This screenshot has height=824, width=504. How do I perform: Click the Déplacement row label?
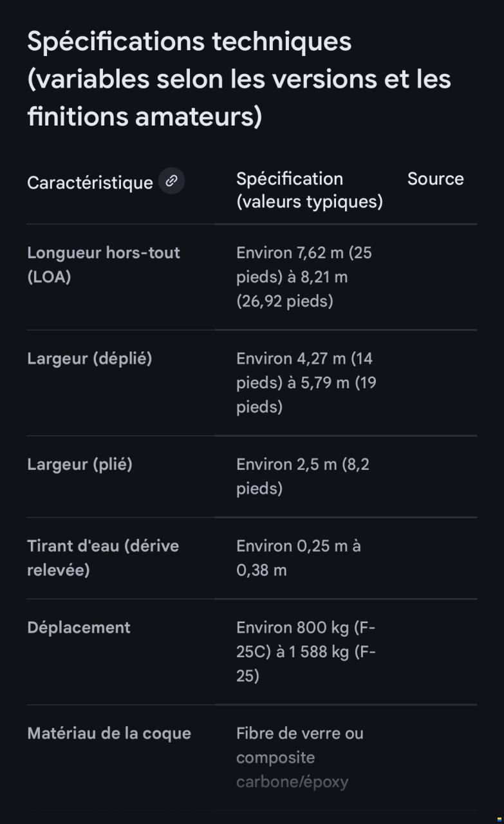click(79, 628)
